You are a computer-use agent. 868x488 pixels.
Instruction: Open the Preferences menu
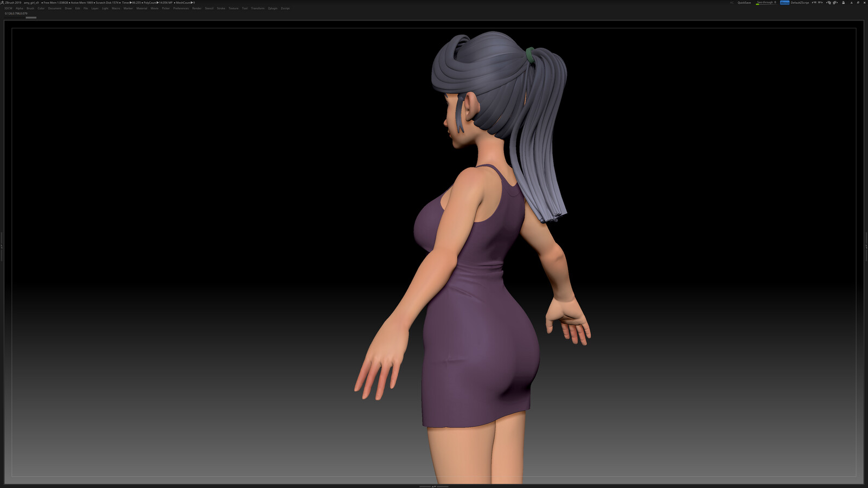click(x=181, y=8)
